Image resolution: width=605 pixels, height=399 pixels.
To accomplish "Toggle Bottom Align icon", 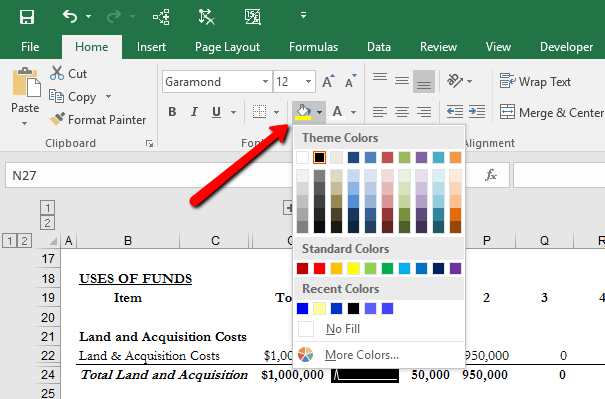I will click(x=424, y=81).
